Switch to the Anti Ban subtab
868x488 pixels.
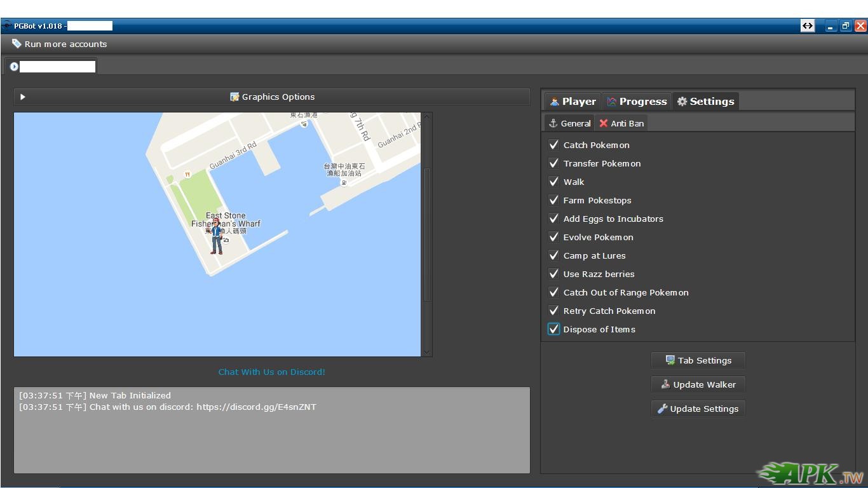click(x=621, y=123)
